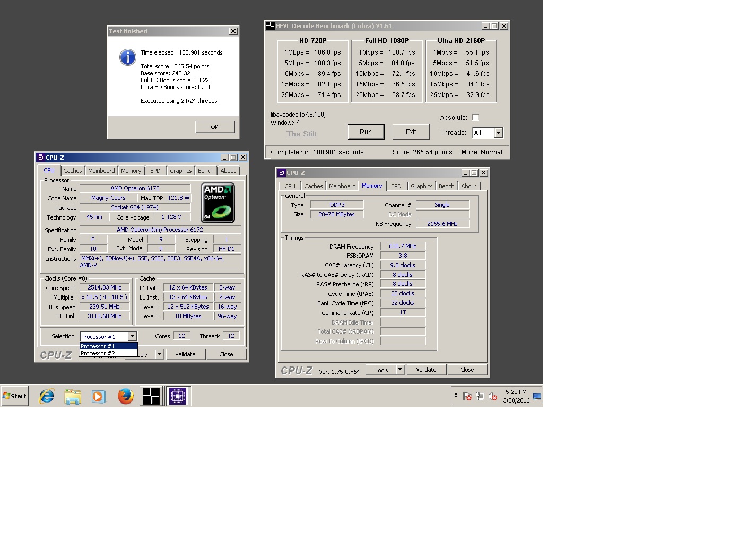Click memory size value 20478 MBytes
The image size is (747, 560).
tap(337, 214)
